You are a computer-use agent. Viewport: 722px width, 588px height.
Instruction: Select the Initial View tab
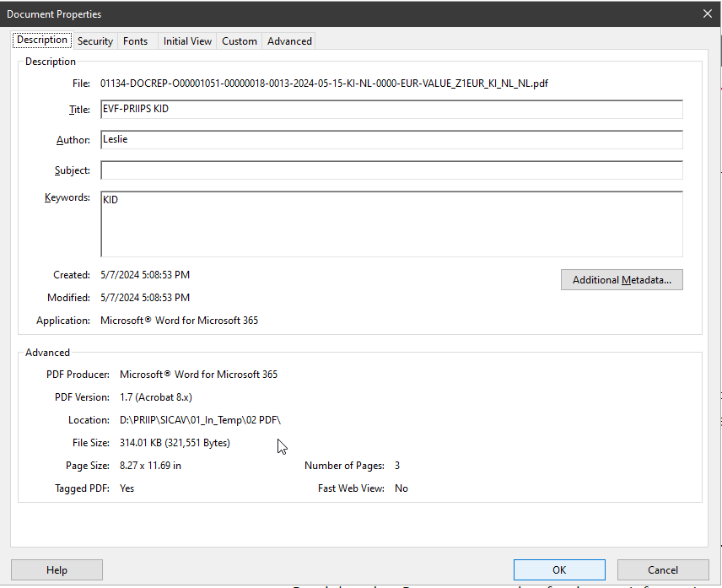187,41
